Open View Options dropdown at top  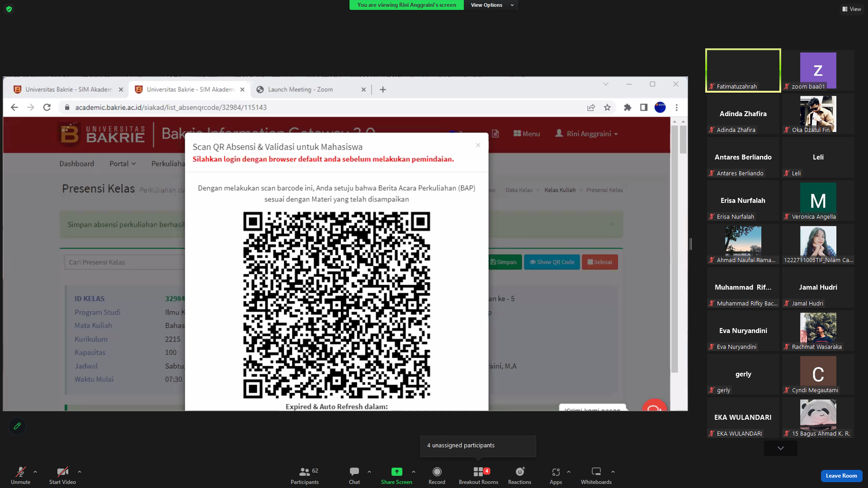point(491,5)
